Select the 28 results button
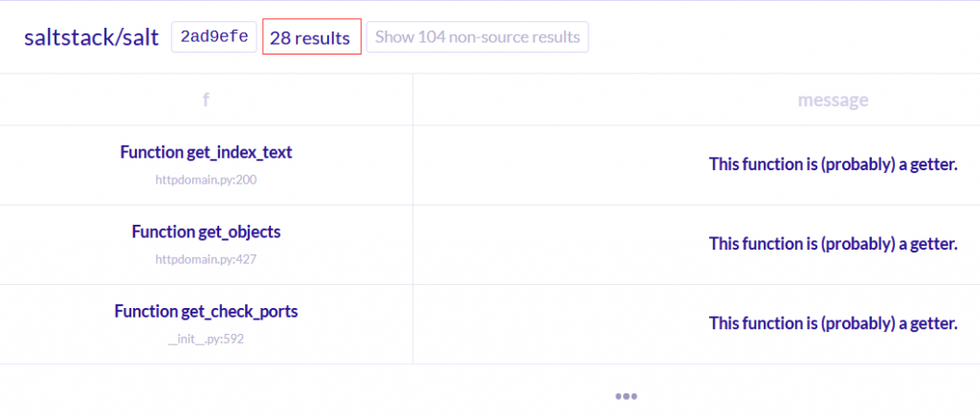This screenshot has height=419, width=980. (x=311, y=37)
